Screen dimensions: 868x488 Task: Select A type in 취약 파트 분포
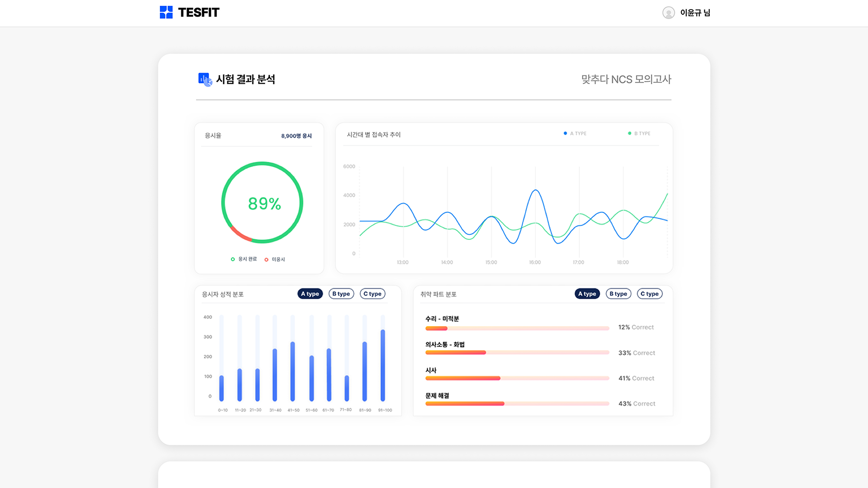pos(587,294)
